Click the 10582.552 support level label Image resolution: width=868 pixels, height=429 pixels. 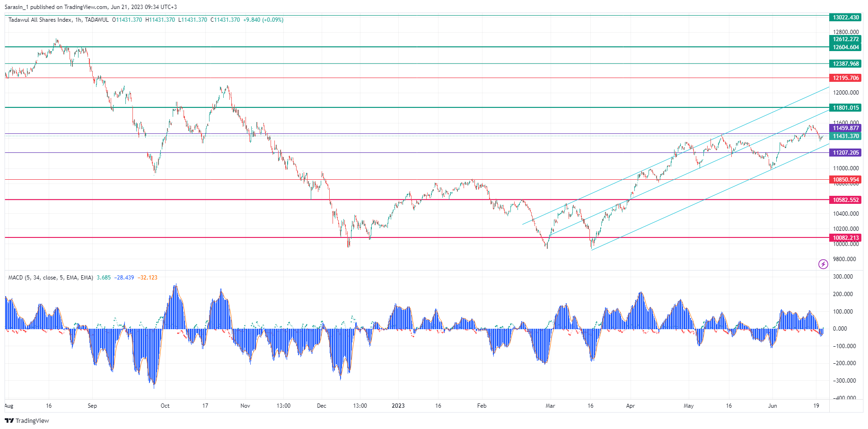pyautogui.click(x=846, y=200)
